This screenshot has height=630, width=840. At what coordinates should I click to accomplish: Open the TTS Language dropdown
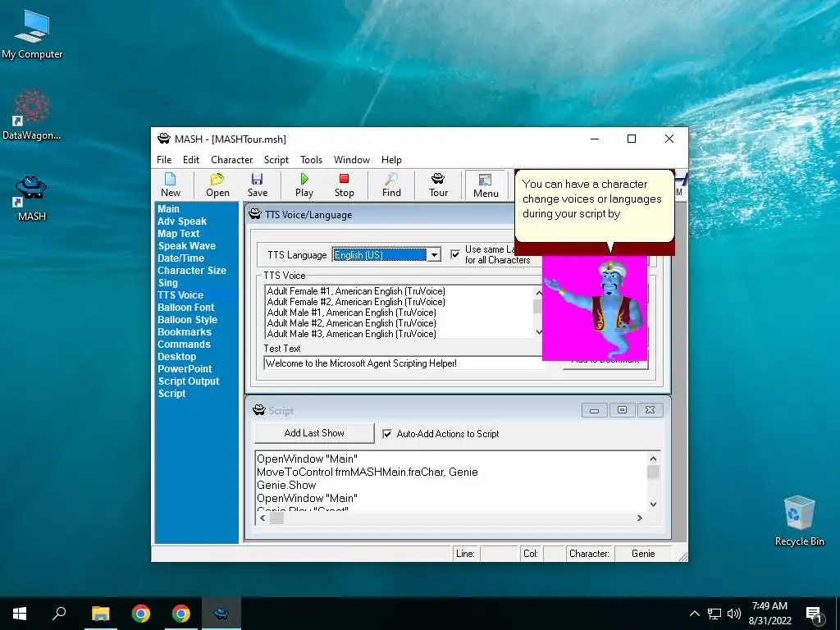(434, 255)
